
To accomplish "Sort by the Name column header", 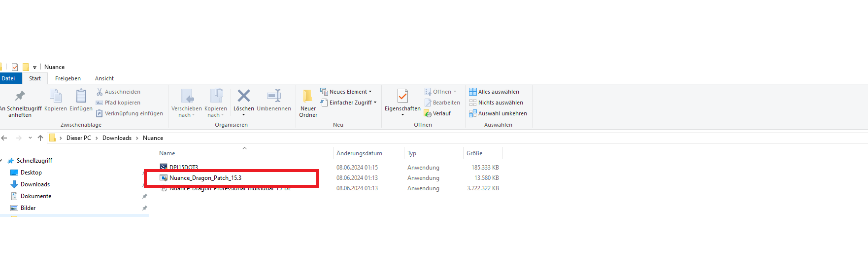I will 167,153.
